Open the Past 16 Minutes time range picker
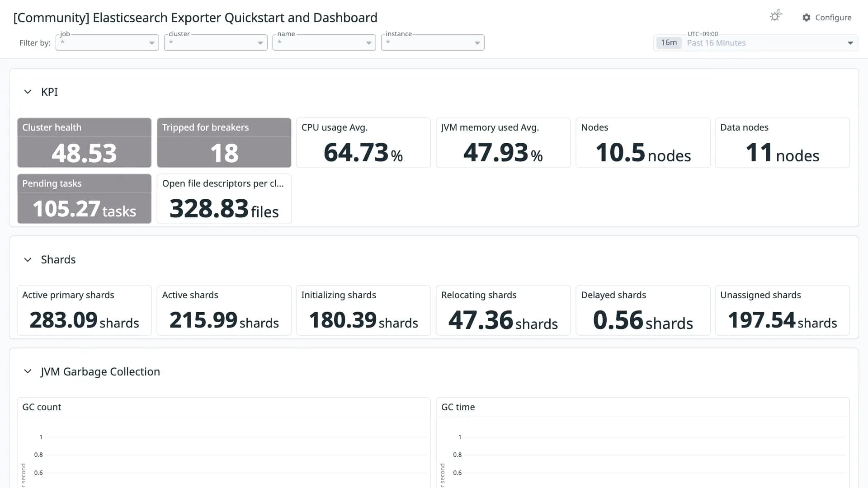868x488 pixels. pyautogui.click(x=755, y=43)
